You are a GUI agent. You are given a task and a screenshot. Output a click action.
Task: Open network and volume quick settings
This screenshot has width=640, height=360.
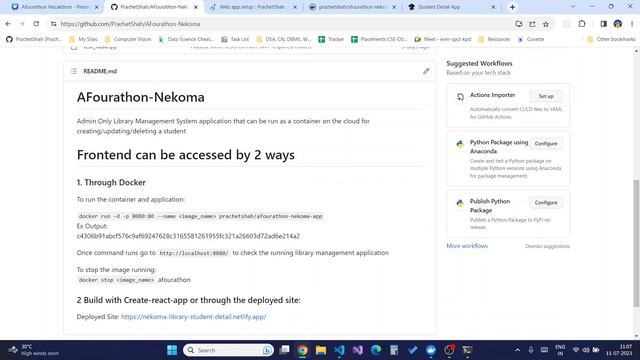586,350
